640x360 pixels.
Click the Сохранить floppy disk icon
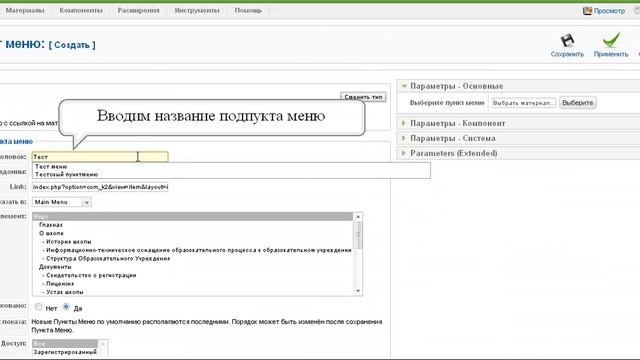pos(567,40)
